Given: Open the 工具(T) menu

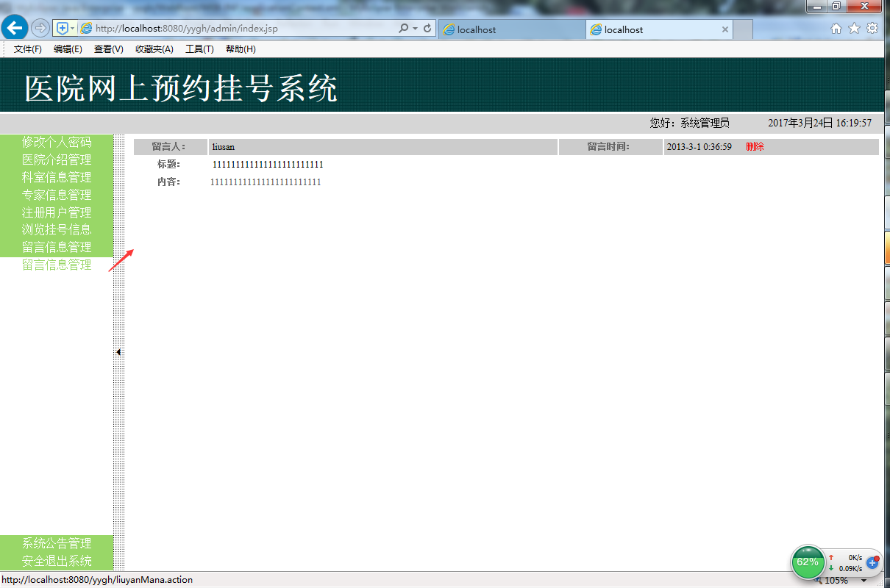Looking at the screenshot, I should pyautogui.click(x=199, y=49).
